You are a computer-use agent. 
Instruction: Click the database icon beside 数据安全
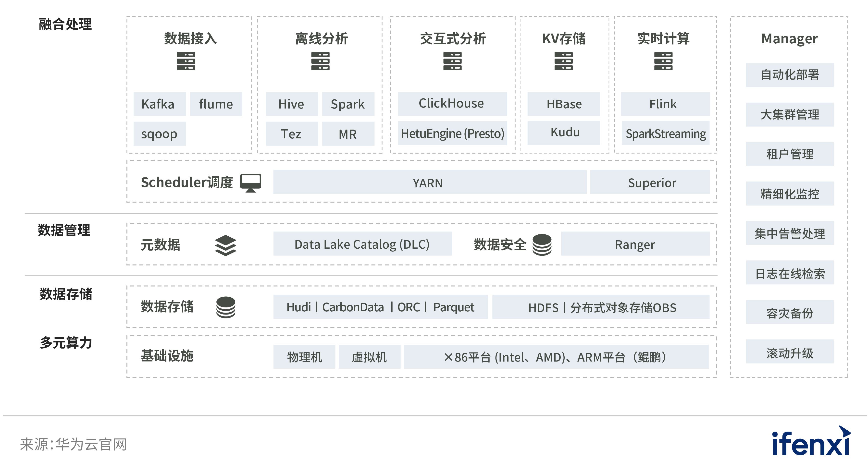(542, 245)
